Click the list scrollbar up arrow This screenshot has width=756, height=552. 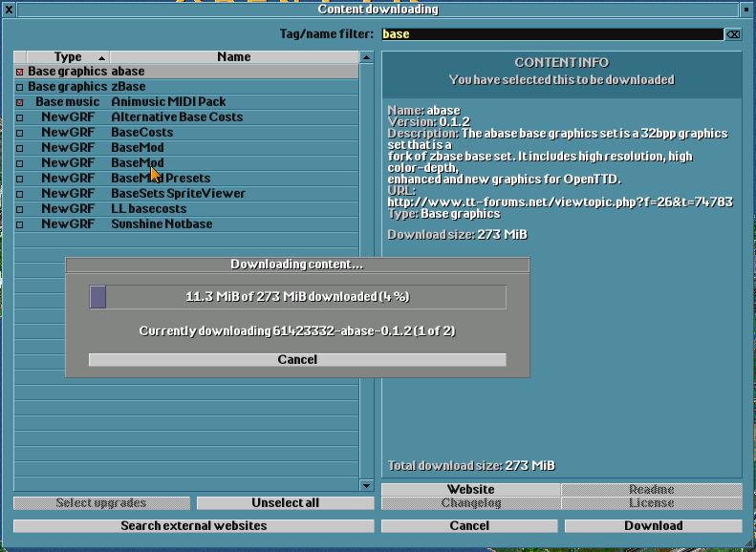[x=366, y=57]
